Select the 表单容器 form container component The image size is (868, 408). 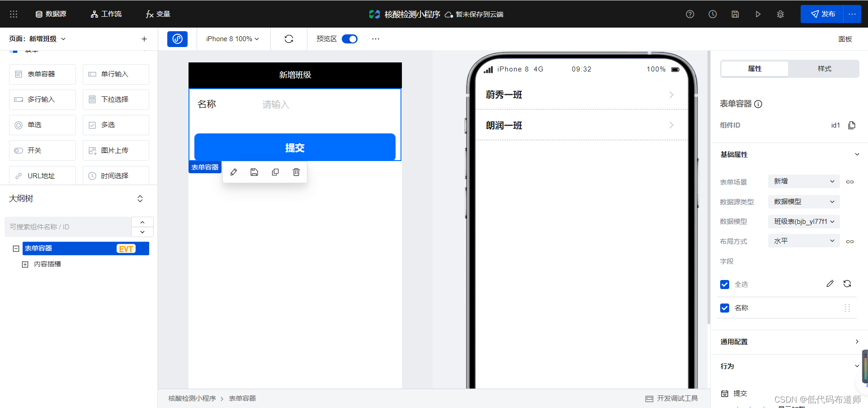[x=42, y=74]
